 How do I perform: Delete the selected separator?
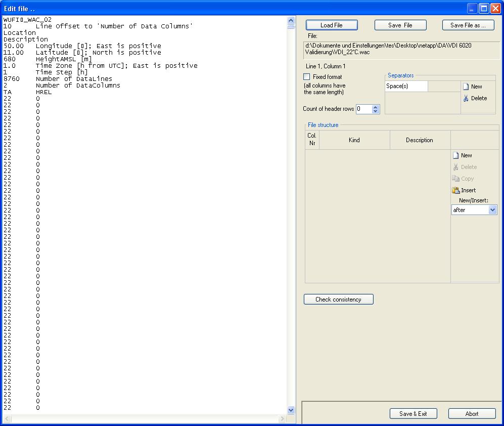[x=475, y=98]
